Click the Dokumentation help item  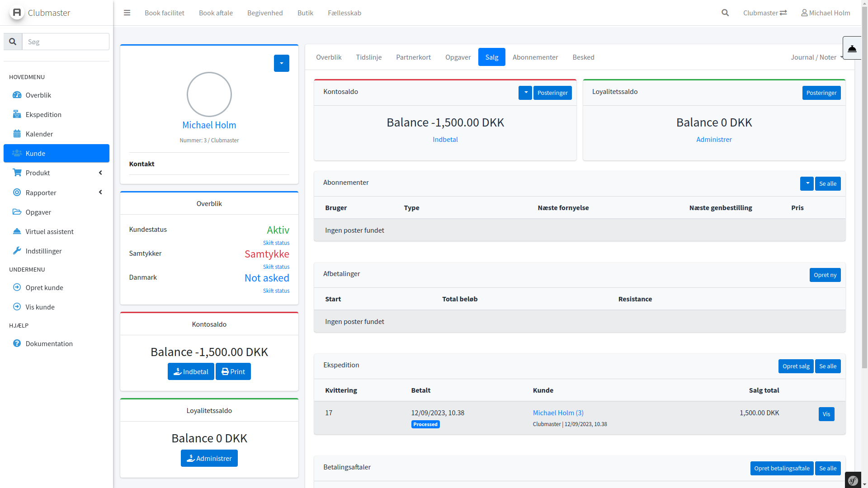49,343
